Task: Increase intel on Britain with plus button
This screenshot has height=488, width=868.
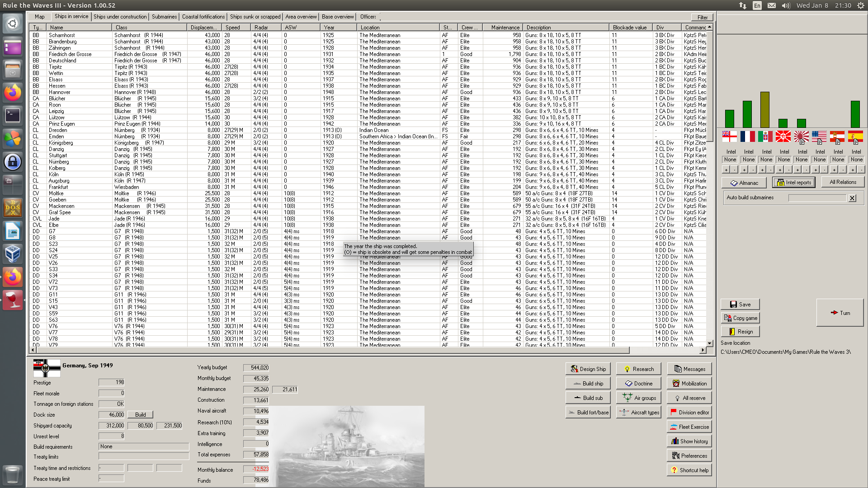Action: click(726, 169)
